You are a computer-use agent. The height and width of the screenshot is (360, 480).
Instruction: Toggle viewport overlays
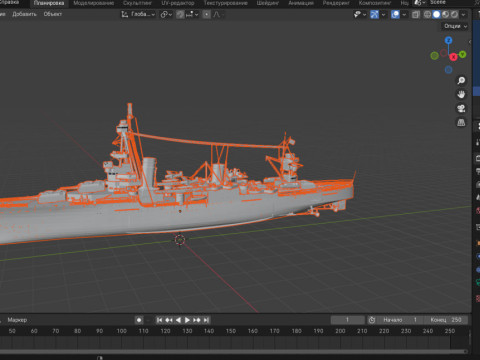pos(395,14)
